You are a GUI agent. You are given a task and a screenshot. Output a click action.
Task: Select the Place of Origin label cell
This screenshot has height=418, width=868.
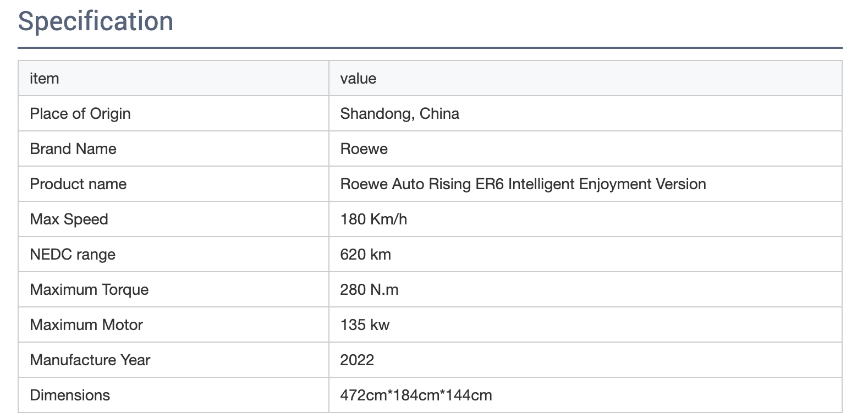pyautogui.click(x=80, y=114)
